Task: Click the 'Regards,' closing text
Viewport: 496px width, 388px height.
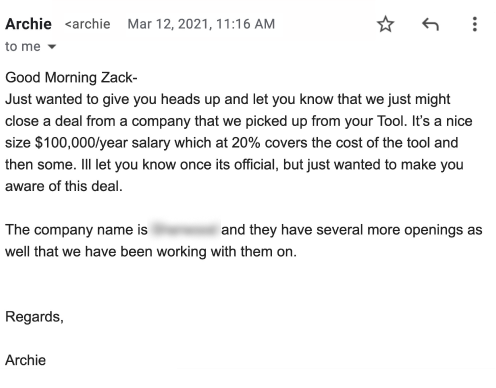Action: pos(34,317)
